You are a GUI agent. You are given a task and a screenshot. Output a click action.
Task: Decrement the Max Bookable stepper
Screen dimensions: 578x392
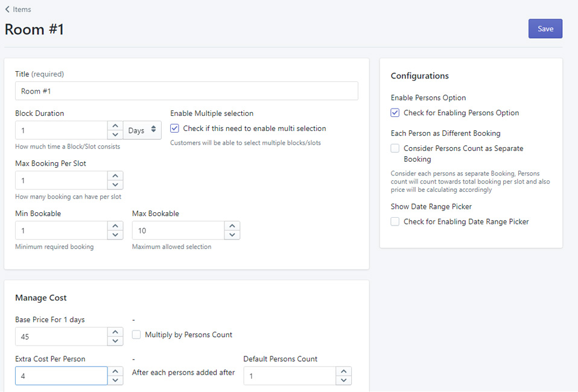(x=232, y=235)
